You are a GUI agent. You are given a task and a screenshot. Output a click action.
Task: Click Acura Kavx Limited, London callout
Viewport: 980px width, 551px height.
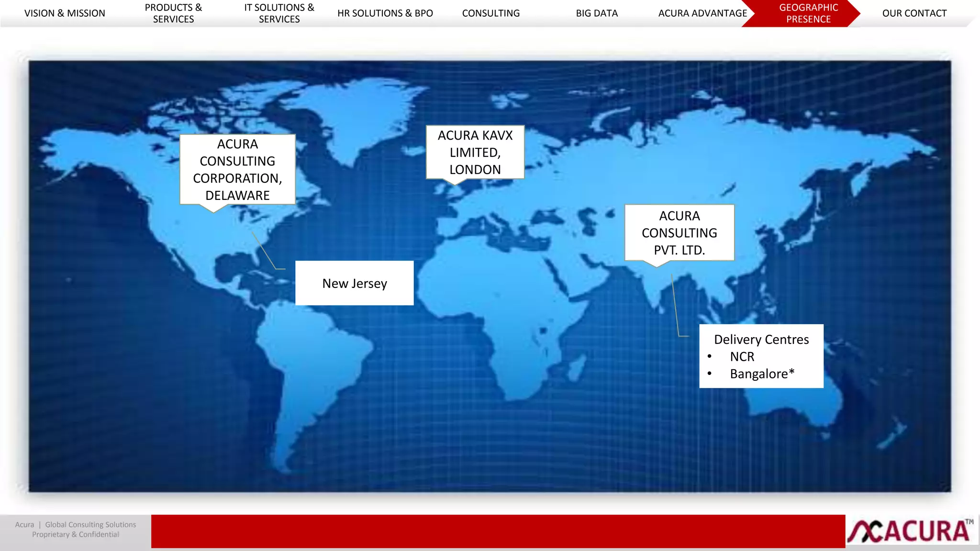click(475, 153)
